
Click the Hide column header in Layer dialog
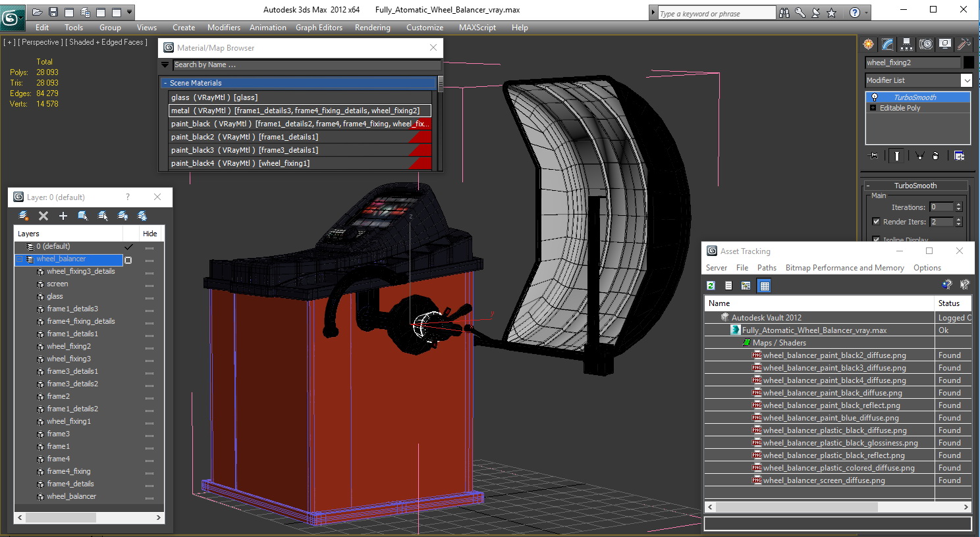(x=150, y=234)
